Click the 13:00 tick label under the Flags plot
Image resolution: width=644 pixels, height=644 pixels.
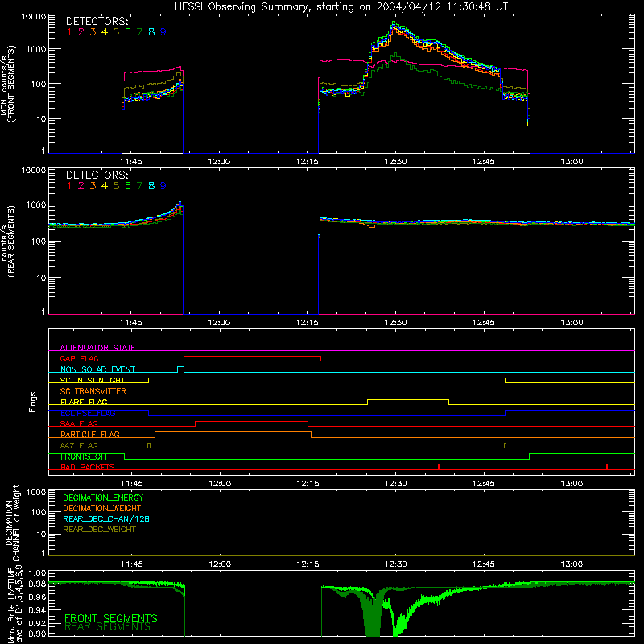point(572,484)
